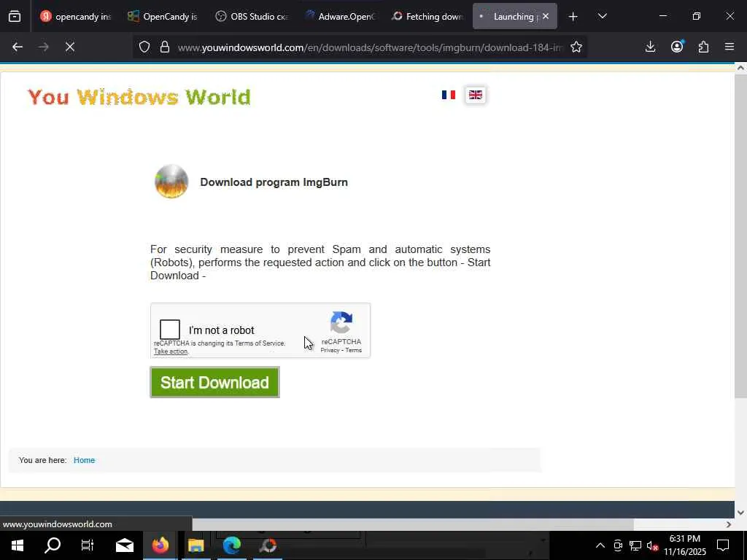Screen dimensions: 747x560
Task: Click the ImgBurn program icon
Action: pos(171,182)
